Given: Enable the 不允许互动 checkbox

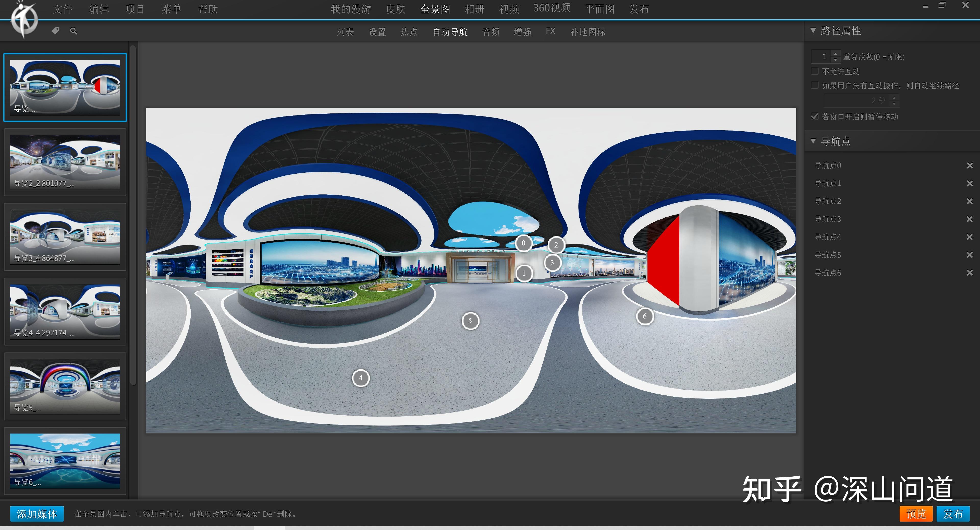Looking at the screenshot, I should coord(815,71).
